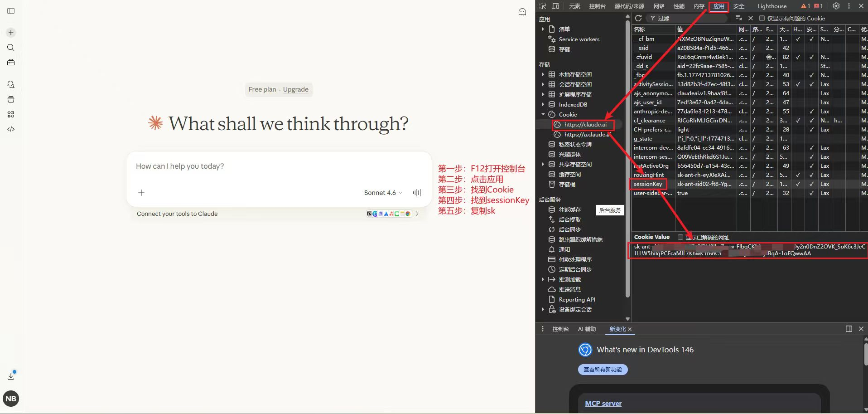Select DevTools inspect element icon
The image size is (868, 414).
[x=542, y=6]
